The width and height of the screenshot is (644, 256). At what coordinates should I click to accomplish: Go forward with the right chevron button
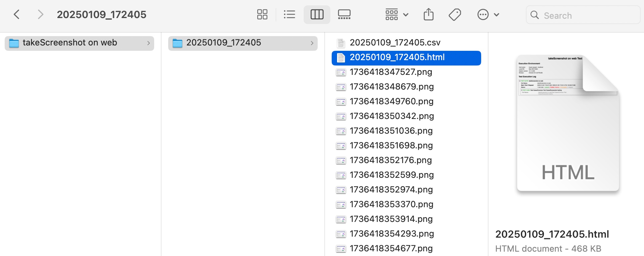coord(40,14)
